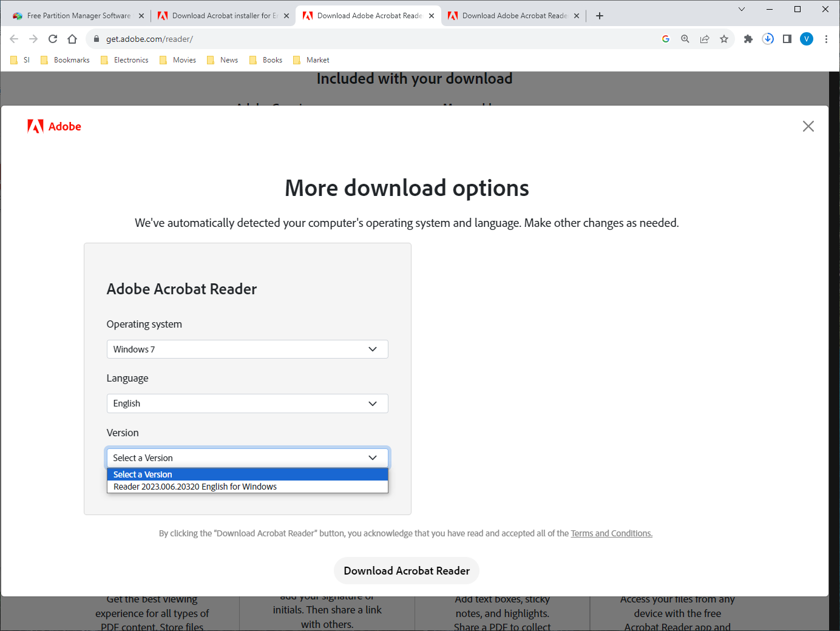Open the Terms and Conditions link

click(x=611, y=533)
